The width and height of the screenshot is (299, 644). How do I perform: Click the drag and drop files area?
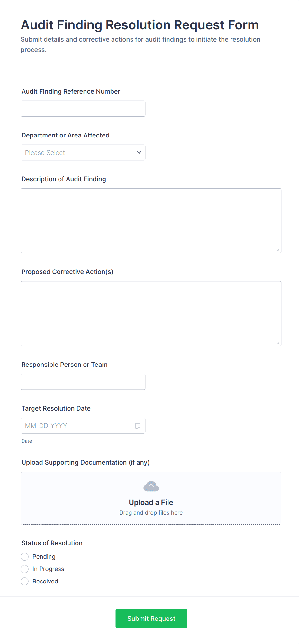[151, 513]
